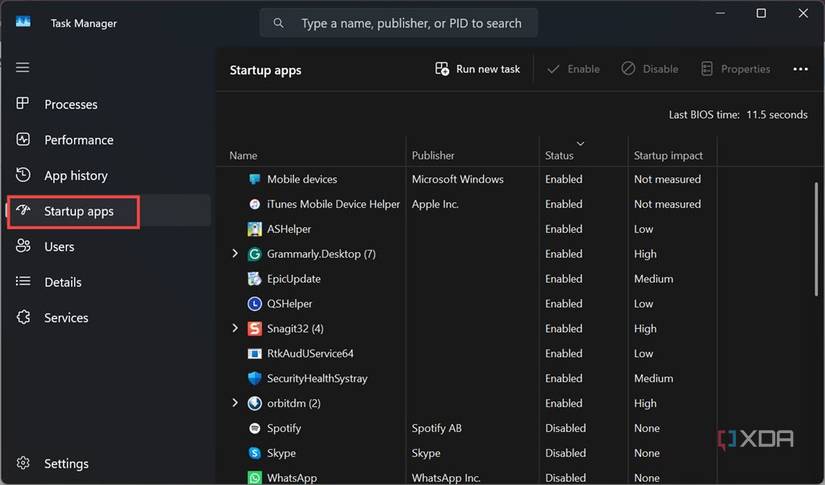Select App history in the sidebar
Screen dimensions: 825x485
click(75, 176)
